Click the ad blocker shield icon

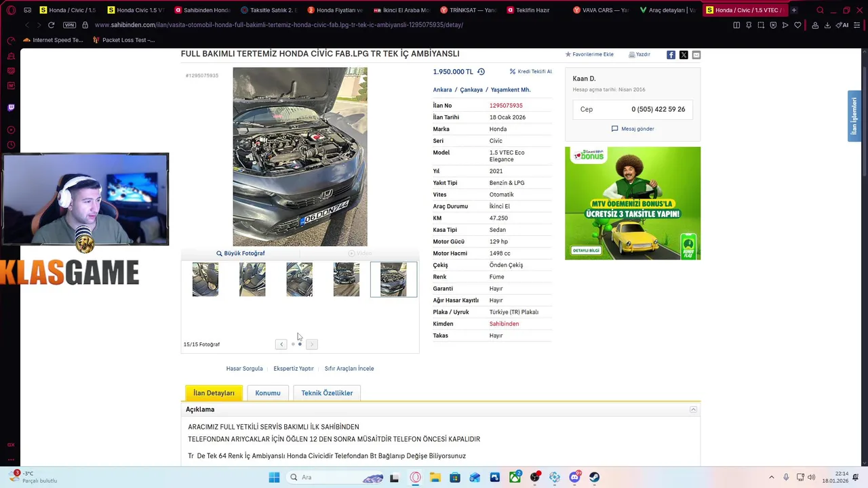pos(773,25)
